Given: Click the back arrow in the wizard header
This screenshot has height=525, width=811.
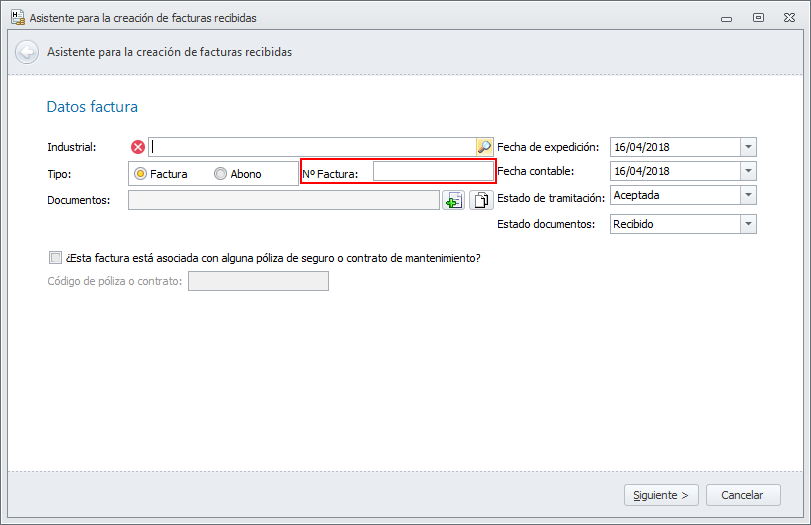Looking at the screenshot, I should (27, 52).
